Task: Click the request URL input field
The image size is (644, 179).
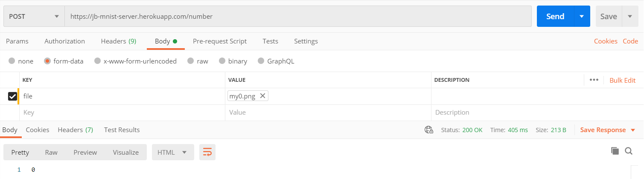Action: 298,16
